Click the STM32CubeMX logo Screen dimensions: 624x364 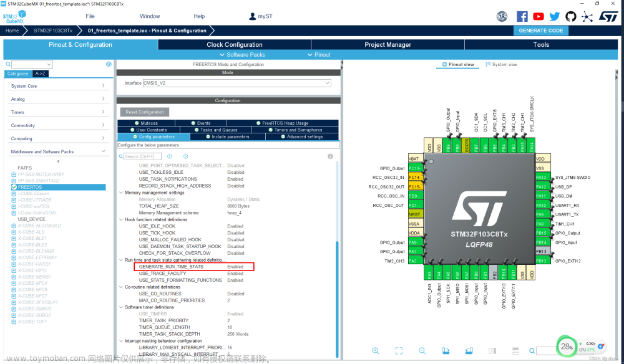coord(14,17)
